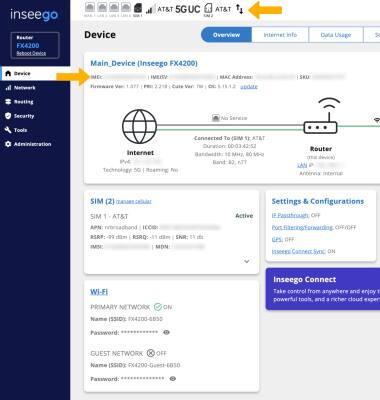
Task: Open Tools section in sidebar
Action: tap(35, 130)
